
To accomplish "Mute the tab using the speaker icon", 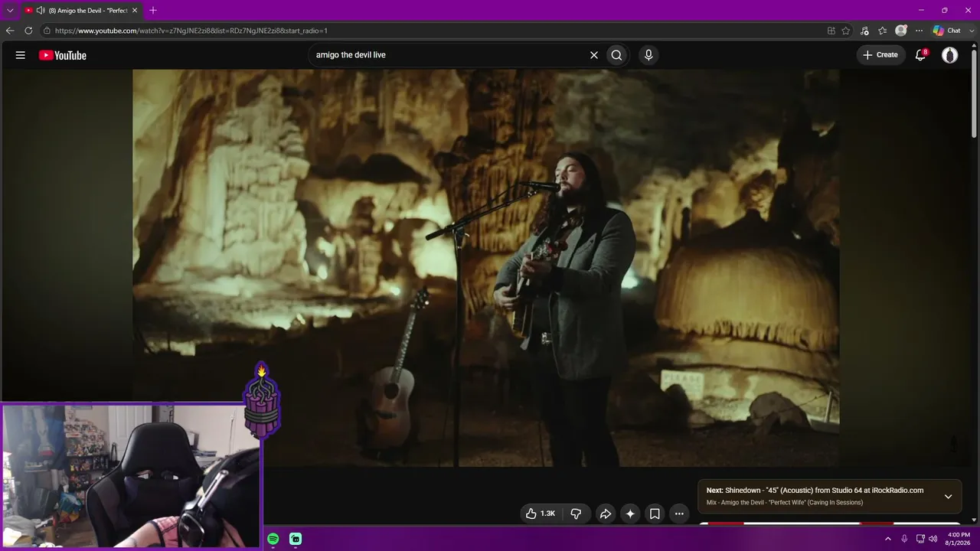I will (41, 11).
